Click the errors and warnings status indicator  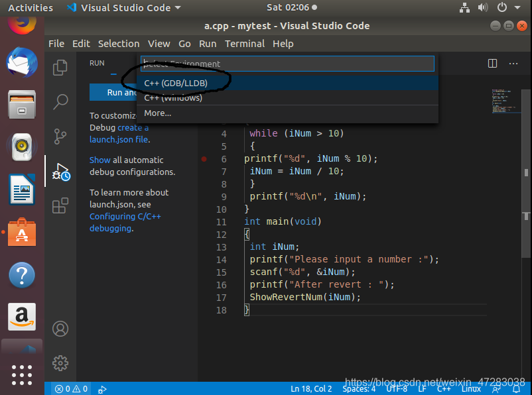pos(71,389)
